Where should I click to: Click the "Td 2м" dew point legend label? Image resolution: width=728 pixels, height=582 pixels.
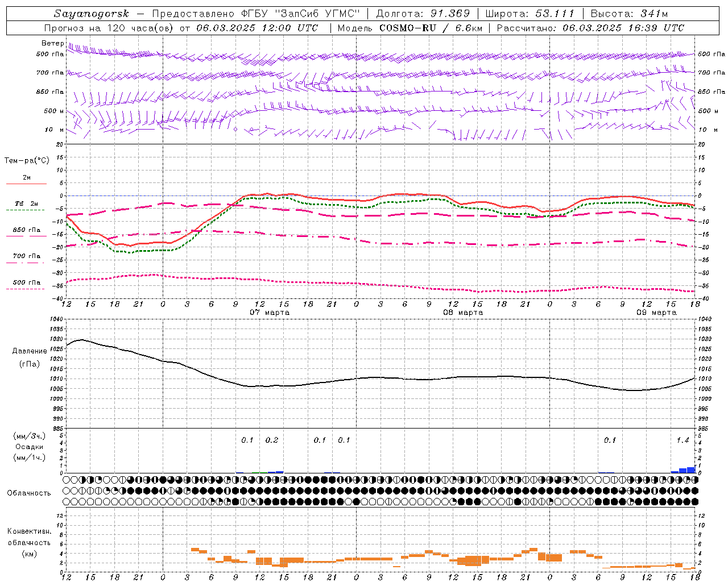[x=26, y=203]
